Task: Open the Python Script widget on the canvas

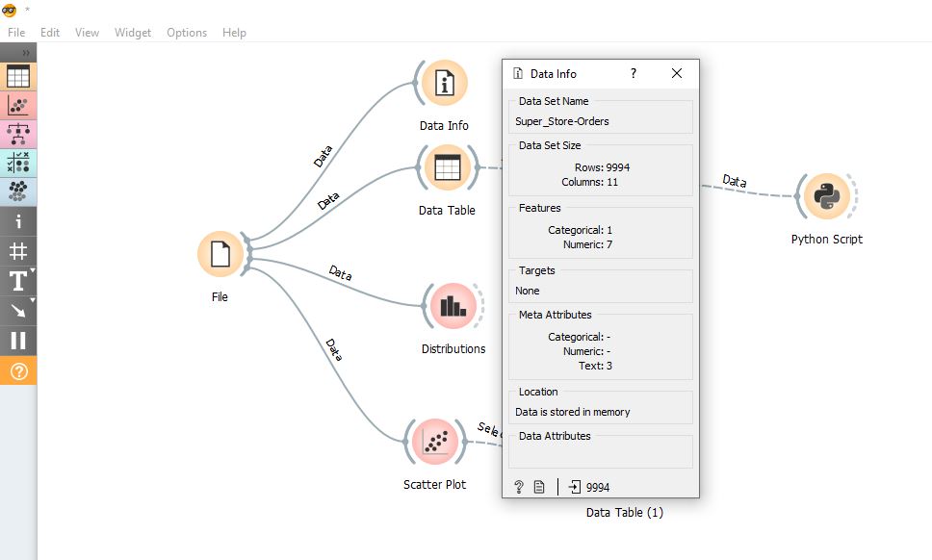Action: [826, 197]
